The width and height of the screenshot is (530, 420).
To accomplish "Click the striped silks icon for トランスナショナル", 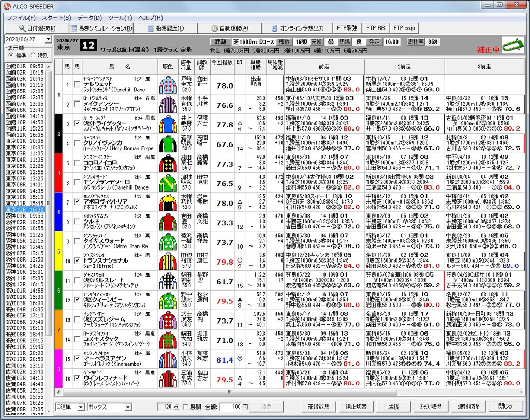I will point(168,262).
